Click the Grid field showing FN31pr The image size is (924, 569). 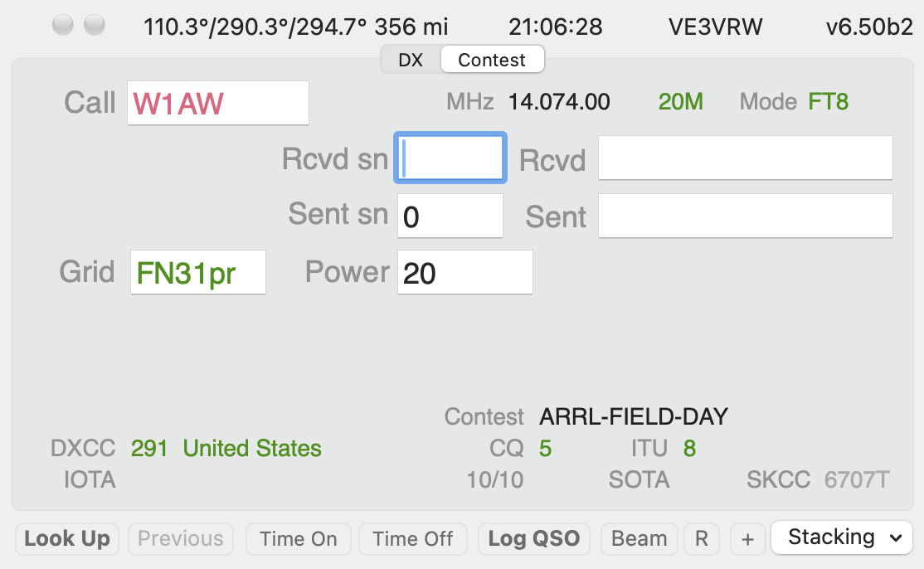click(197, 273)
